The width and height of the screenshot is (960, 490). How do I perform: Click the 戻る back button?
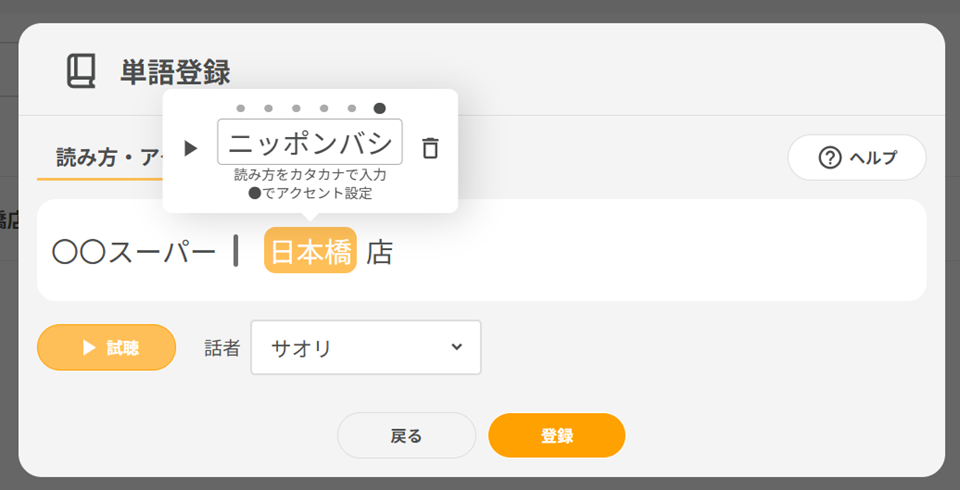(406, 435)
